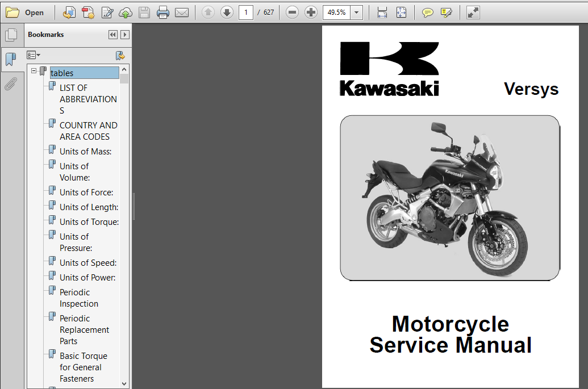Open Periodic Inspection bookmark

pos(79,298)
